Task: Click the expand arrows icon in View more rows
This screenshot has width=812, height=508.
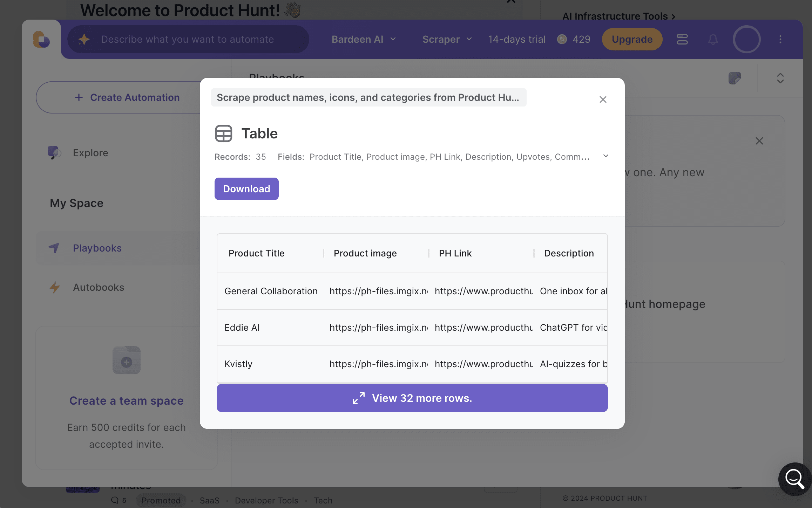Action: tap(359, 398)
